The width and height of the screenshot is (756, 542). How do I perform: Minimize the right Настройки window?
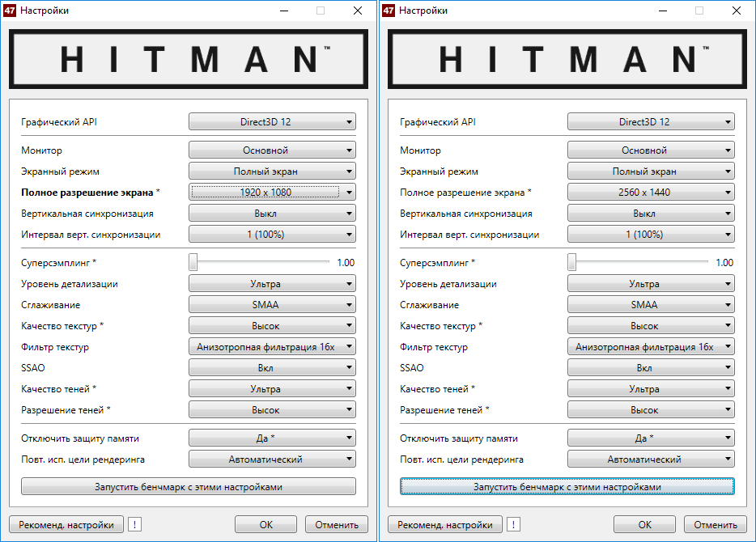coord(664,11)
